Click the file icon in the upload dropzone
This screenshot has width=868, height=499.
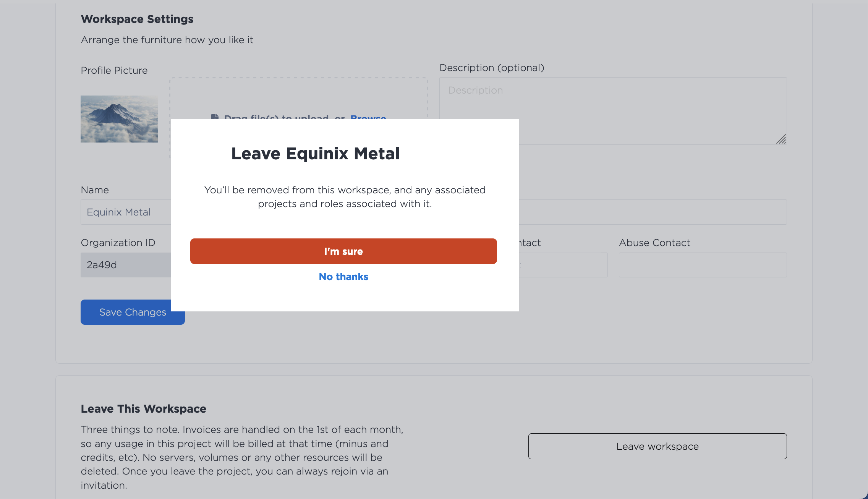pos(215,117)
